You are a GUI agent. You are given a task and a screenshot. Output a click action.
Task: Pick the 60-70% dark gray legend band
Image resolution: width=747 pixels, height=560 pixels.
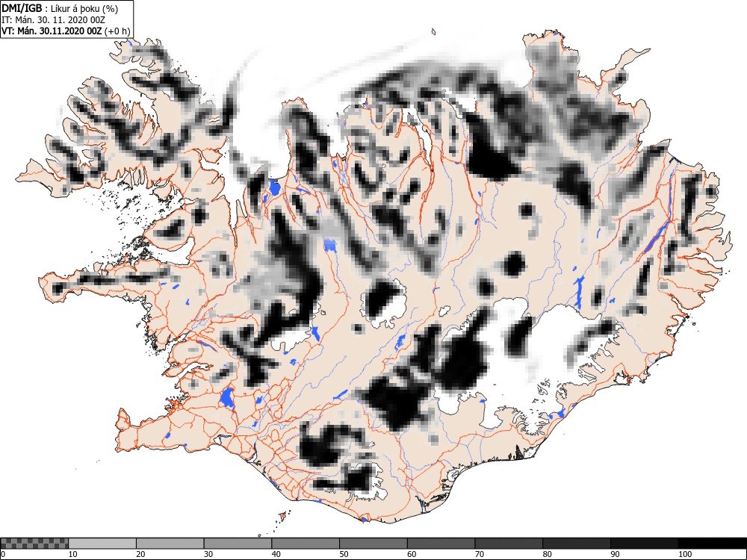click(x=441, y=544)
